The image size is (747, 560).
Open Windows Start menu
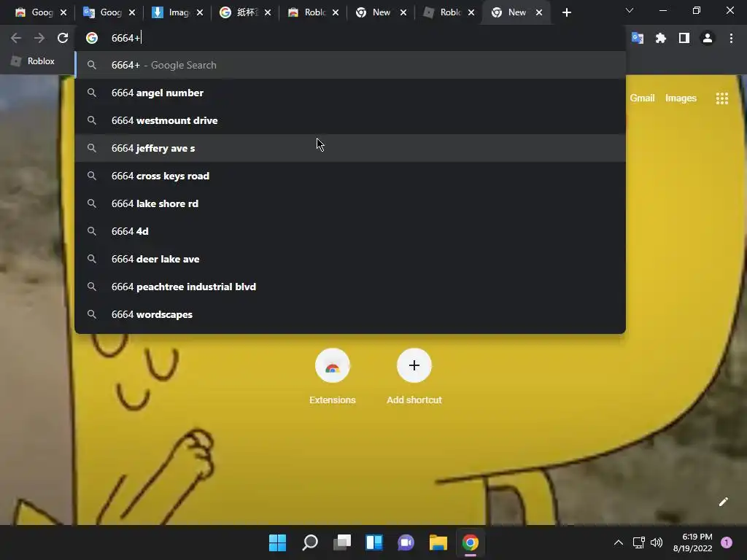277,542
